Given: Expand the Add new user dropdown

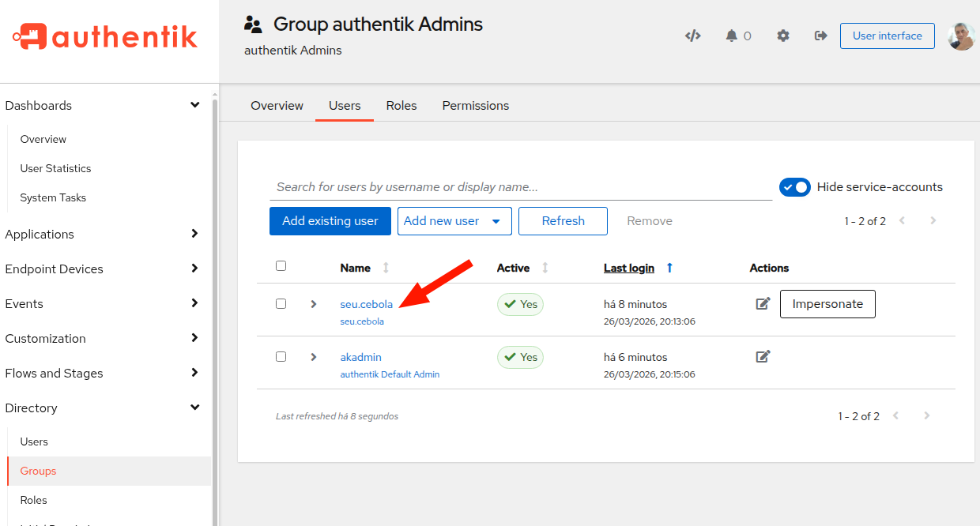Looking at the screenshot, I should [x=498, y=221].
